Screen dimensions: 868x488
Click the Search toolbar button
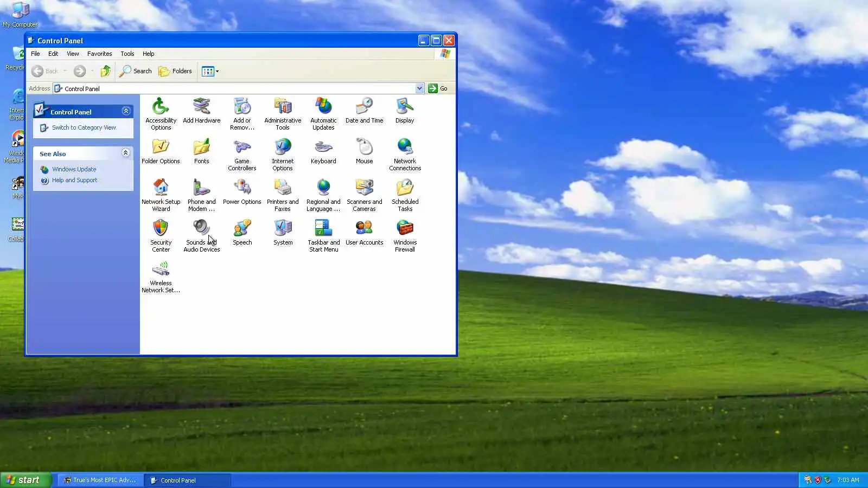pos(136,71)
